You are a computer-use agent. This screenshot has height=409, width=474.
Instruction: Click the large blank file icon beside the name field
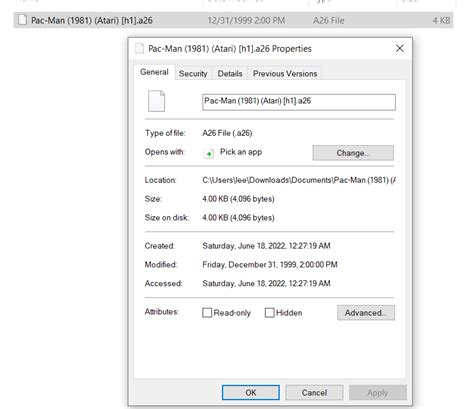click(156, 101)
